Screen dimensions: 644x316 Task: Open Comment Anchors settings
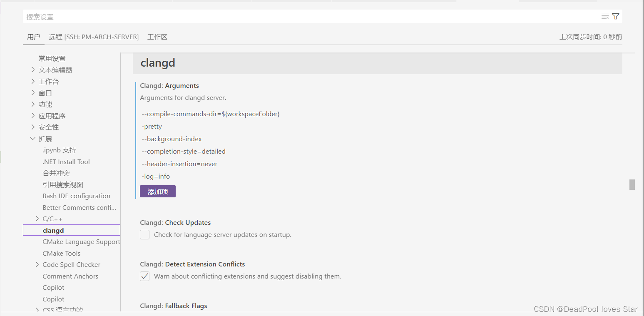click(x=70, y=276)
